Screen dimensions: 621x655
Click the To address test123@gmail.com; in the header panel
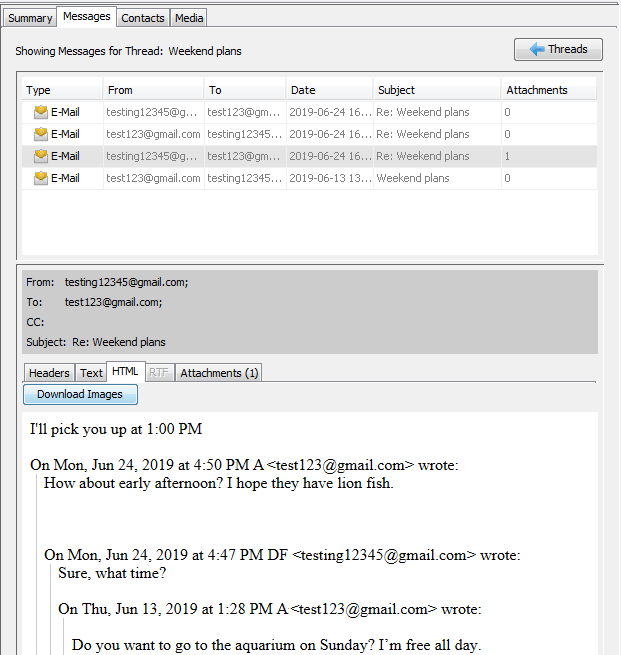pyautogui.click(x=114, y=302)
